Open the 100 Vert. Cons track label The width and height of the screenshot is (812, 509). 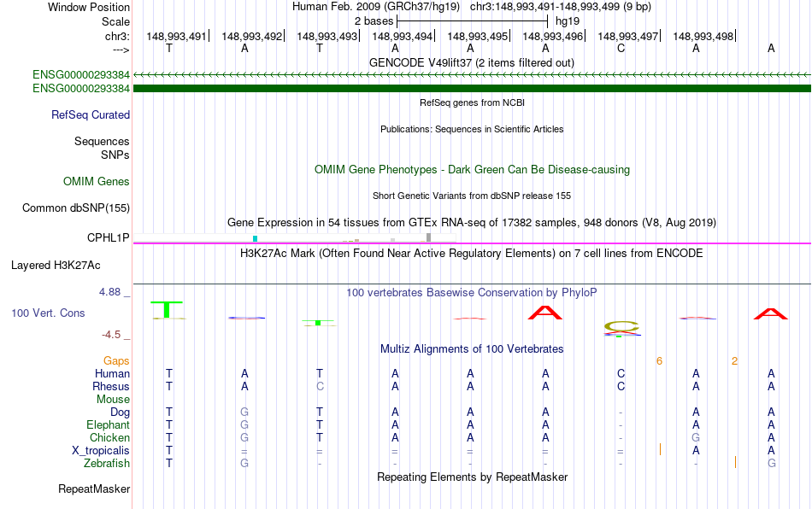[48, 313]
